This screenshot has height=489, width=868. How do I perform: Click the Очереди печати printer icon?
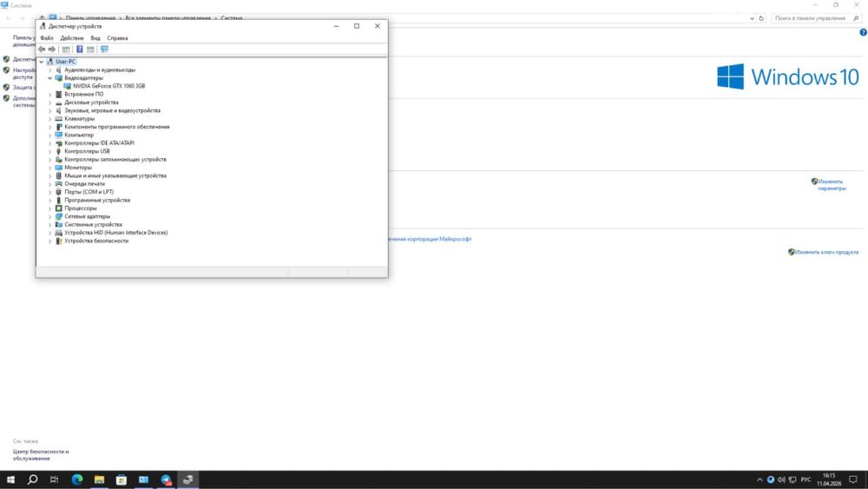click(x=59, y=184)
